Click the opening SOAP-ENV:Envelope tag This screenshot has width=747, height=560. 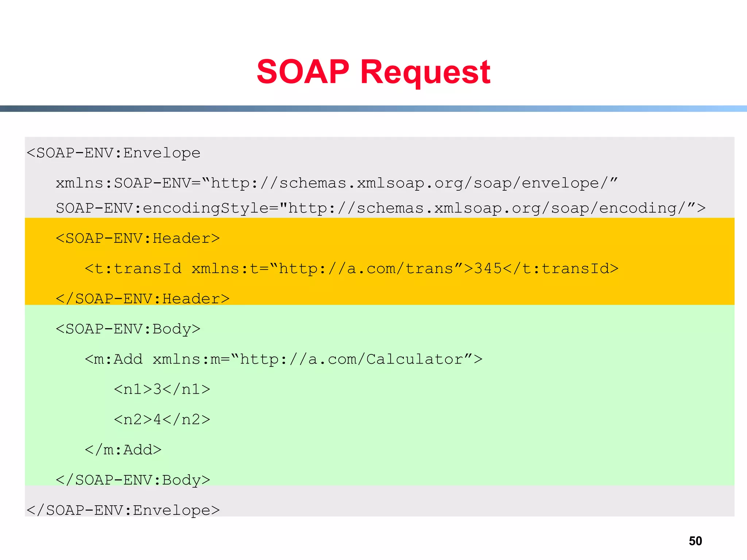[113, 153]
